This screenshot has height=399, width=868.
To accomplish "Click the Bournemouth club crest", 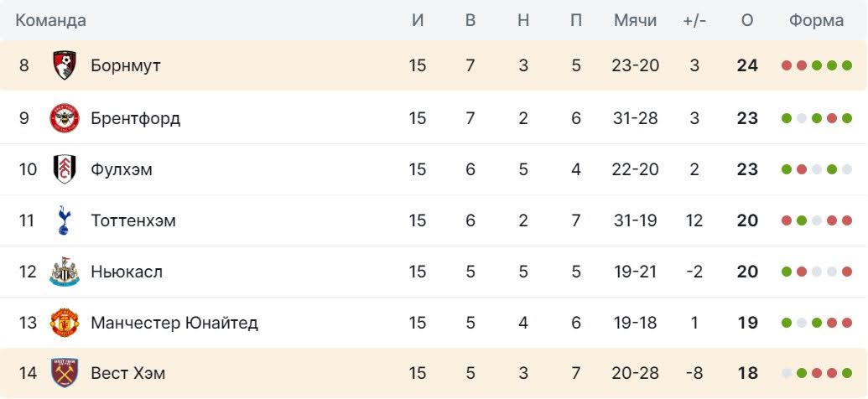I will 65,65.
